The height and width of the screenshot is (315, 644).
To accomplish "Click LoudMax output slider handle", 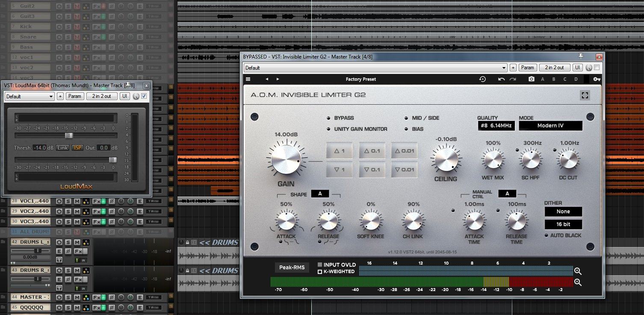I will pyautogui.click(x=113, y=159).
